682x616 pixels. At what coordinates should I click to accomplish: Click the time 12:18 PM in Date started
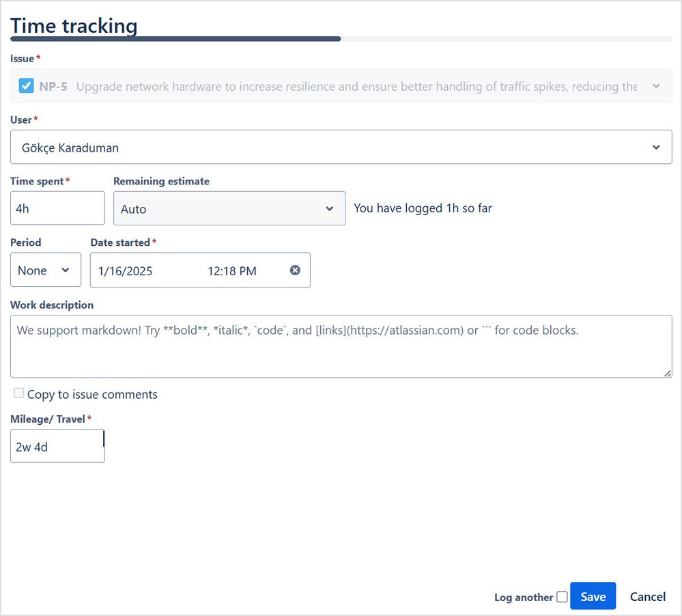tap(232, 271)
